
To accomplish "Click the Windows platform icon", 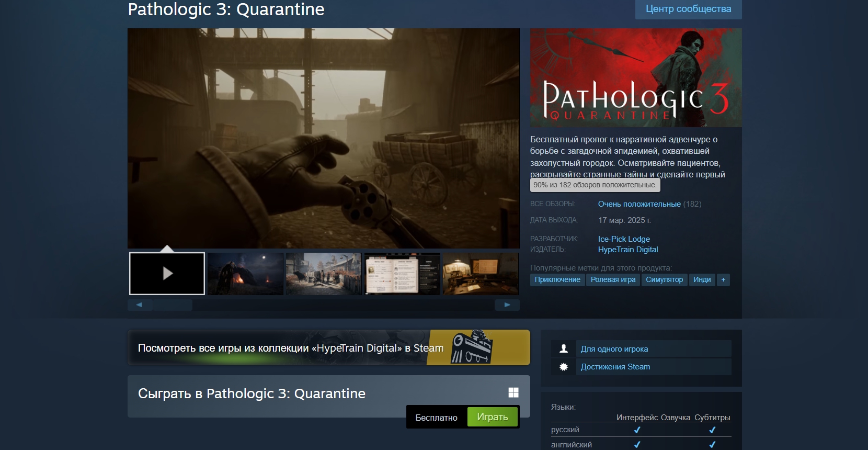I will click(513, 392).
